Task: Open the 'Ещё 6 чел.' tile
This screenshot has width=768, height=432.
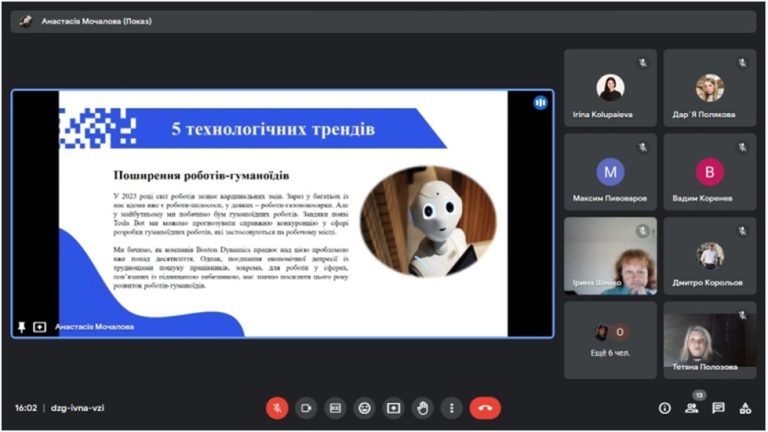Action: coord(610,340)
